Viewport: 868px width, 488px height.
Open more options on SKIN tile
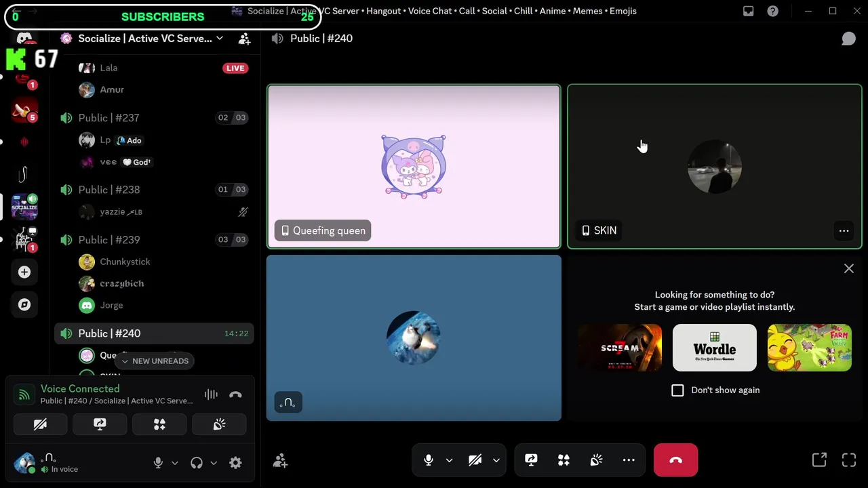pos(844,231)
